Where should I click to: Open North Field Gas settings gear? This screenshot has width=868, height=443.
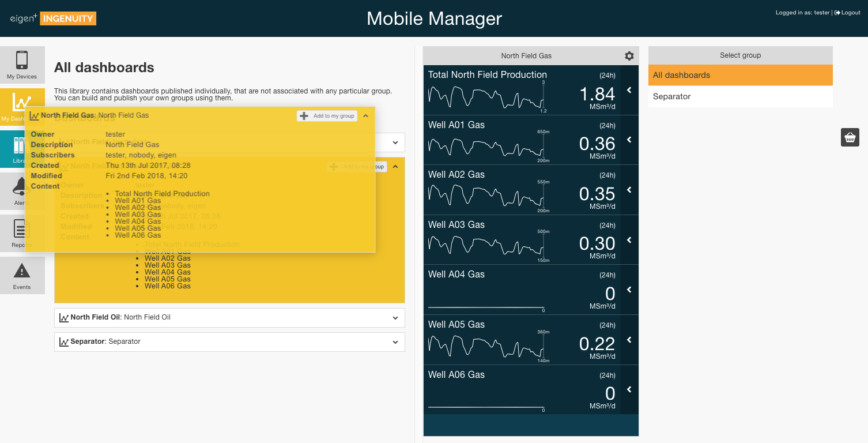(x=629, y=56)
